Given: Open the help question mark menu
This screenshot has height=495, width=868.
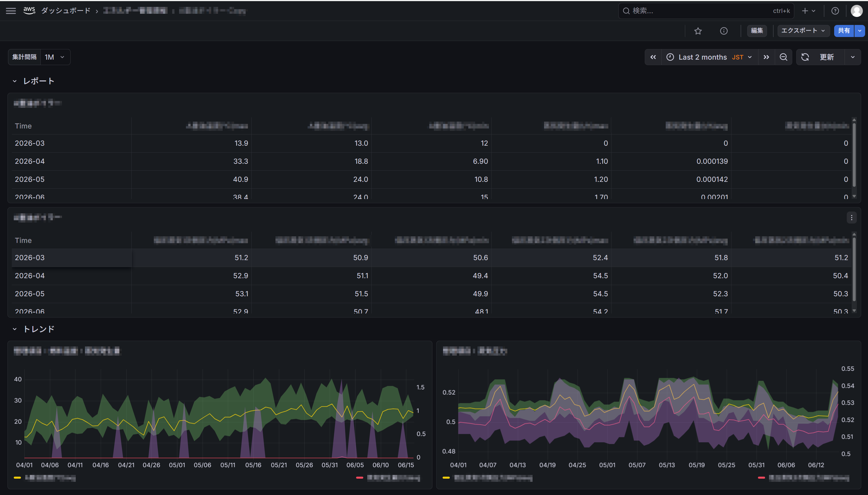Looking at the screenshot, I should pyautogui.click(x=835, y=11).
